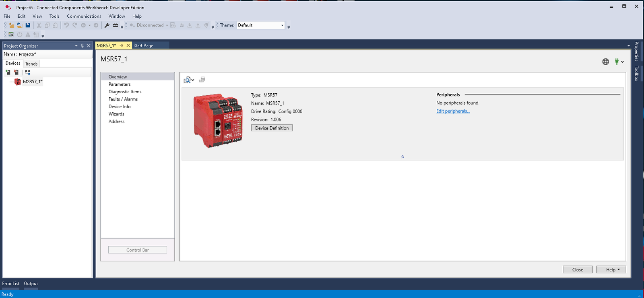Click the Copy icon in the toolbar

pyautogui.click(x=47, y=25)
